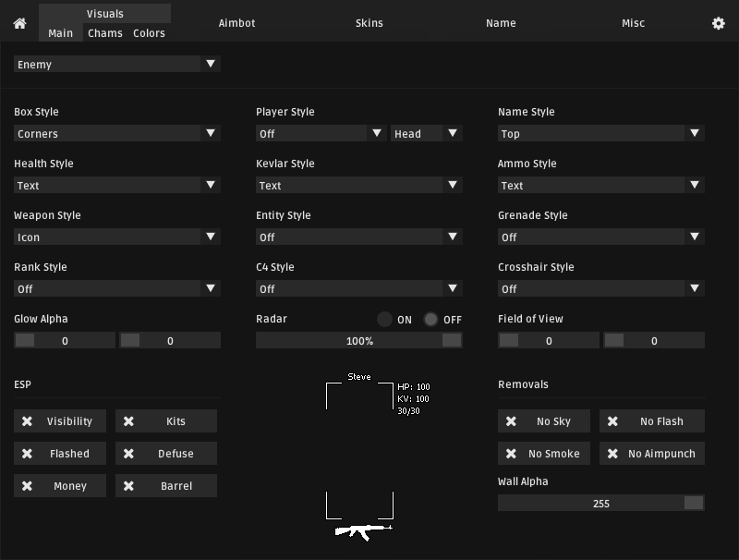
Task: Toggle Flashed ESP option
Action: (x=60, y=454)
